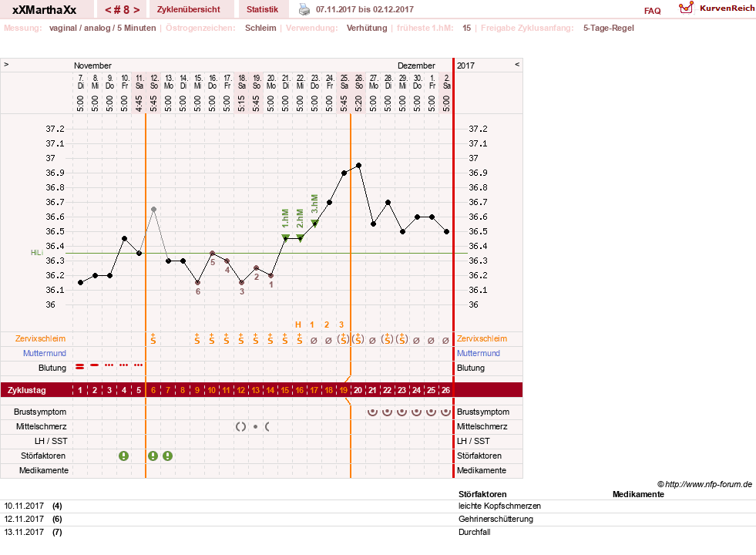Click Zervixschleim symbol on cycle day 17
Screen dimensions: 756x555
click(314, 341)
